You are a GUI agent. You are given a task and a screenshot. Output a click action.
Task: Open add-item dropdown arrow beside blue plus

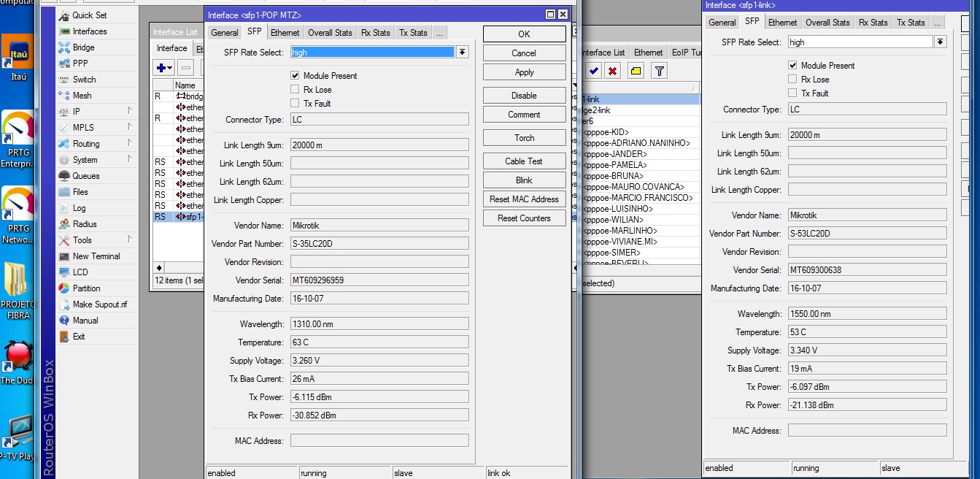(170, 69)
